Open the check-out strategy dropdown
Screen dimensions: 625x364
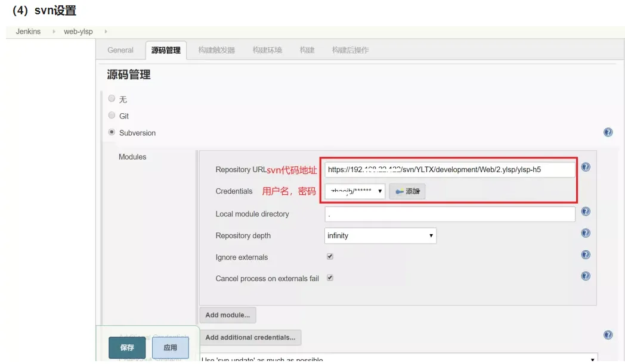pyautogui.click(x=398, y=359)
